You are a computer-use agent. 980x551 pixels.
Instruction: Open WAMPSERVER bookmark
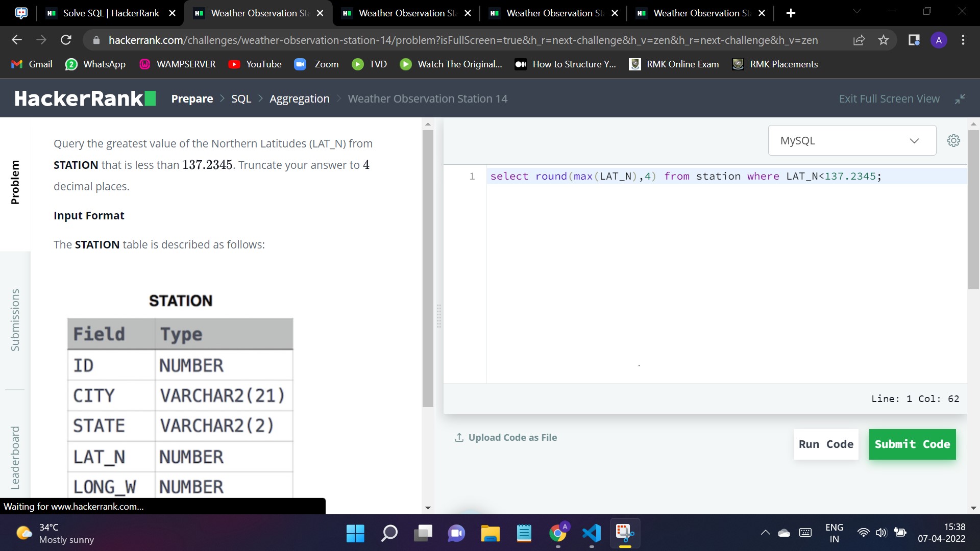pyautogui.click(x=177, y=64)
